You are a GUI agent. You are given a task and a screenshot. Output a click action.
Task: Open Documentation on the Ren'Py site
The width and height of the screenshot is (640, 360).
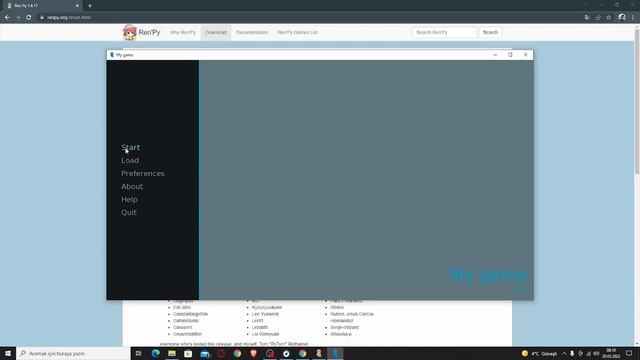[252, 32]
